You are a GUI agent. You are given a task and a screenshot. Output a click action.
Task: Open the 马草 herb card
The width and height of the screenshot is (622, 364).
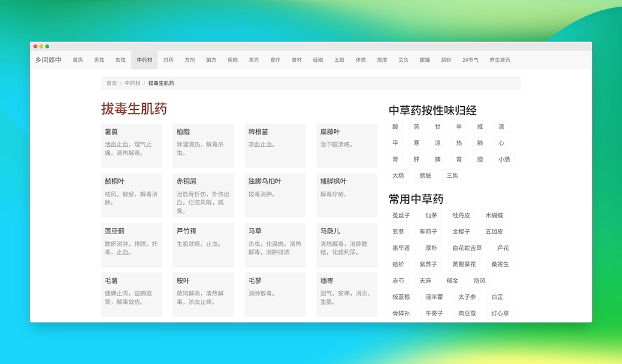275,244
